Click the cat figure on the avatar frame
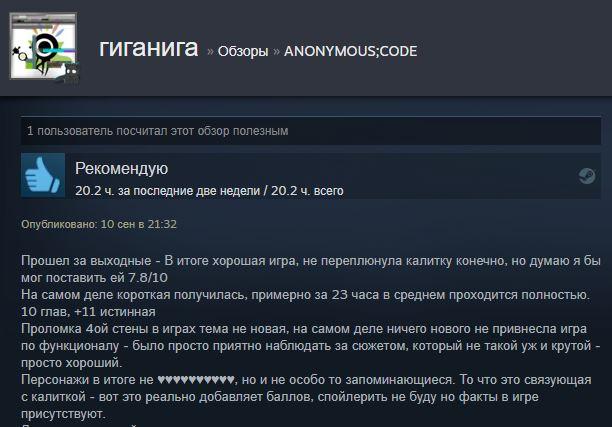Image resolution: width=612 pixels, height=427 pixels. click(x=69, y=74)
